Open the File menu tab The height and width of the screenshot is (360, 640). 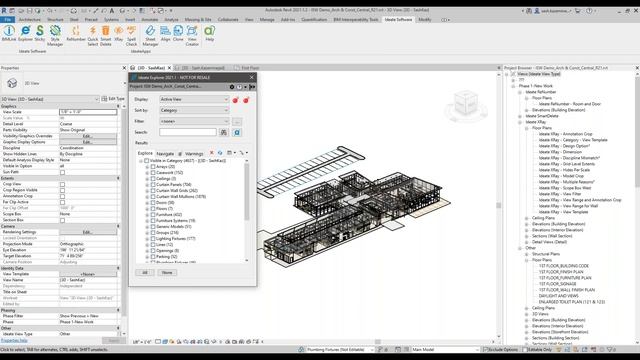[x=8, y=20]
